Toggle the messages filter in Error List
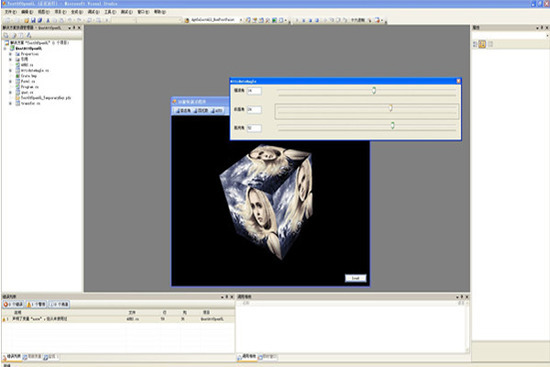This screenshot has width=550, height=367. tap(59, 304)
